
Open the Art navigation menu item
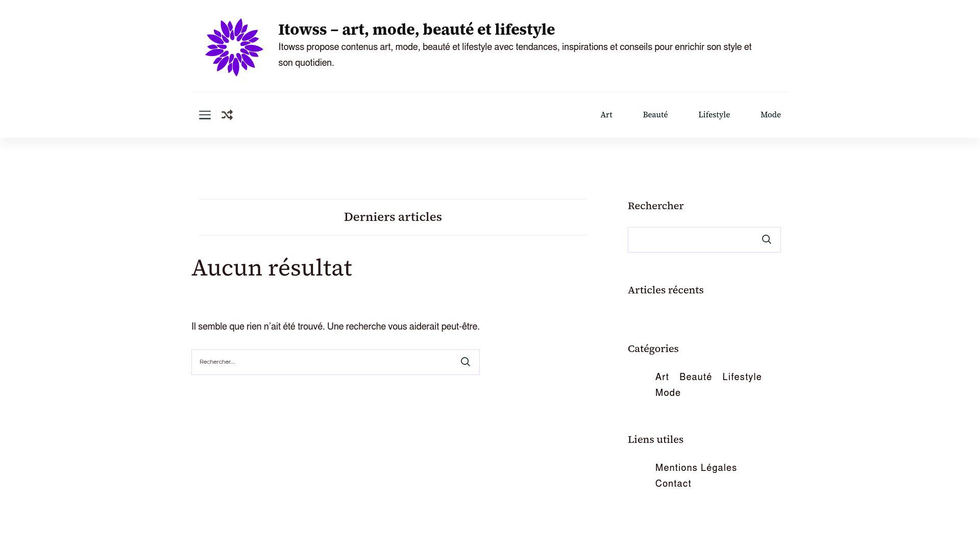[x=606, y=115]
